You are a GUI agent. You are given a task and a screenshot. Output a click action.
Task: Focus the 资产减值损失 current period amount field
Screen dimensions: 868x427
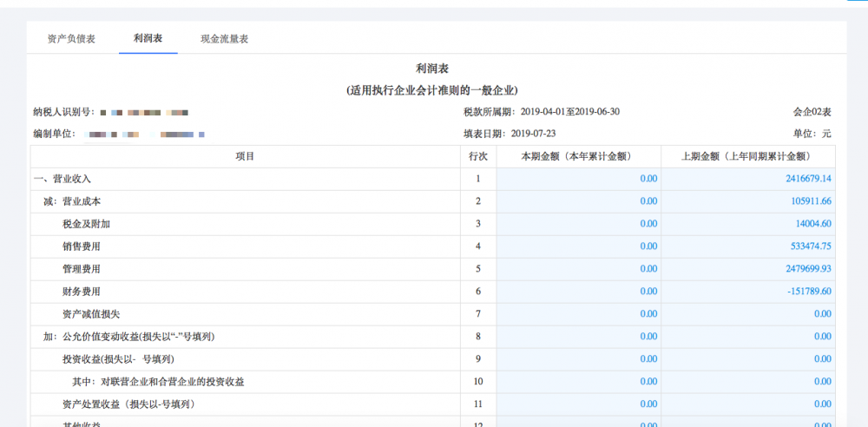click(x=578, y=314)
